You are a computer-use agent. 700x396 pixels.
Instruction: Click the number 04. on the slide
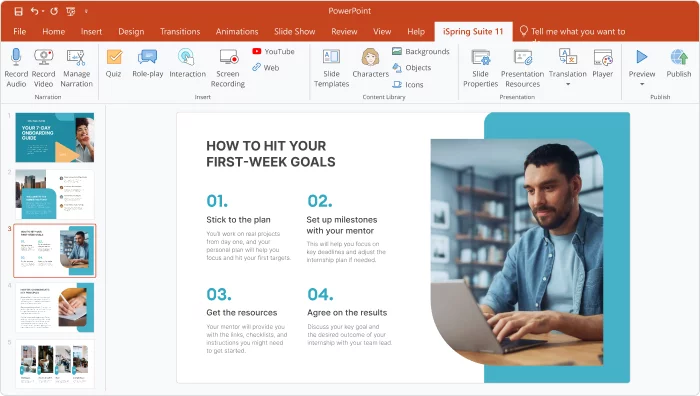(x=320, y=294)
